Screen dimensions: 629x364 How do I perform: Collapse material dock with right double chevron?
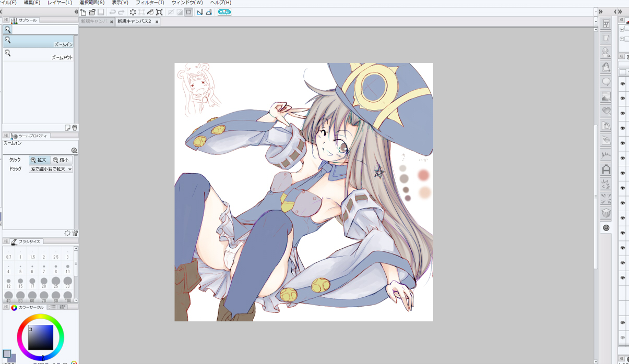(x=600, y=11)
